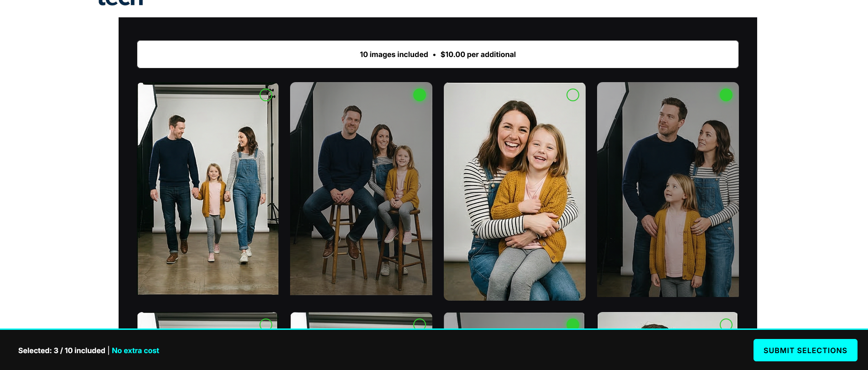This screenshot has height=370, width=868.
Task: Select the family walking hand-in-hand photo circle
Action: (266, 95)
